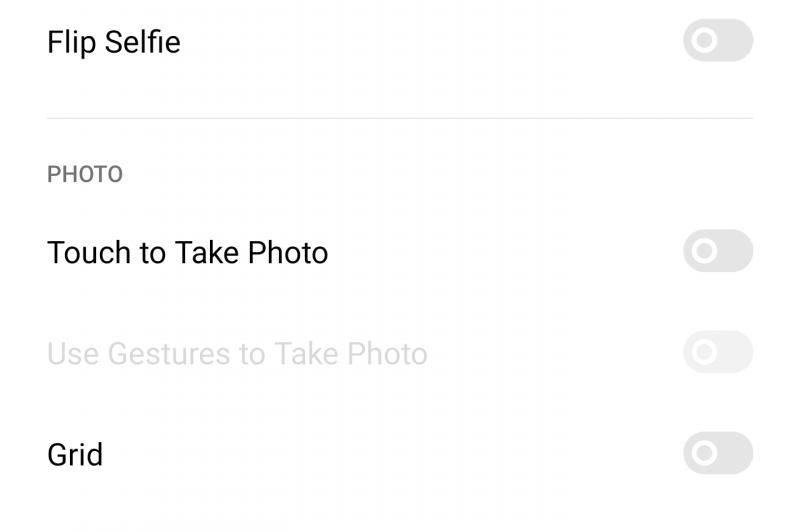The height and width of the screenshot is (532, 800).
Task: Click the word "Gestures" in the disabled option
Action: [169, 354]
